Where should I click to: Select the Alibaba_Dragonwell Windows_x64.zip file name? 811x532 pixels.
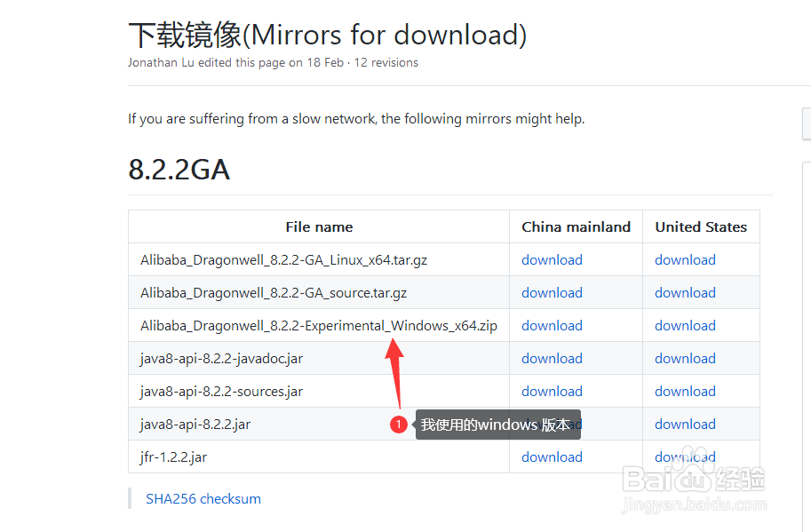(x=319, y=326)
